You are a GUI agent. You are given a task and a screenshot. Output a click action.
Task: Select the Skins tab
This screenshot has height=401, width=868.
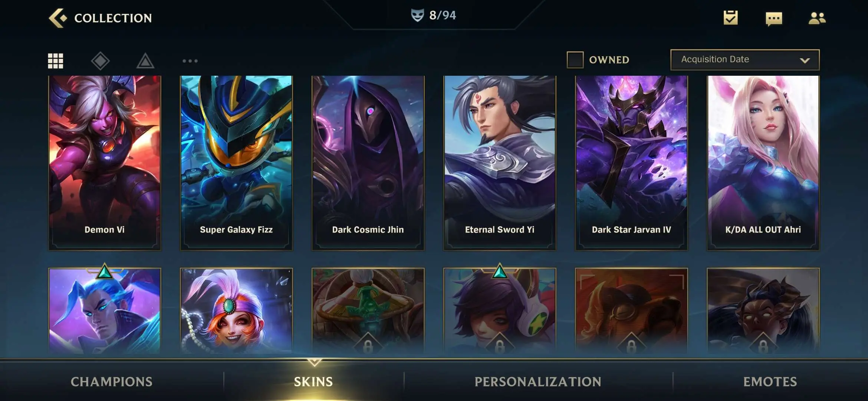pyautogui.click(x=313, y=382)
